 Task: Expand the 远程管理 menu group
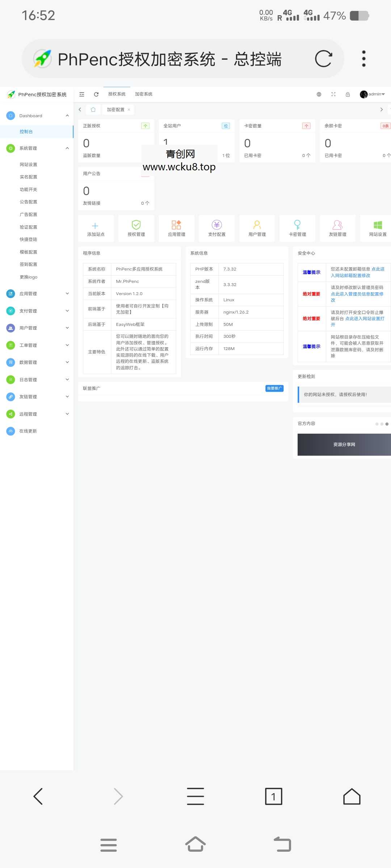[37, 414]
